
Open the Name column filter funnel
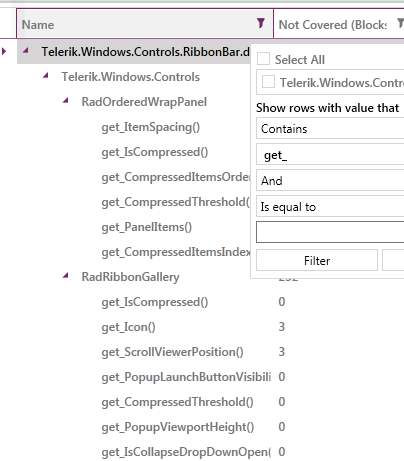pos(261,23)
